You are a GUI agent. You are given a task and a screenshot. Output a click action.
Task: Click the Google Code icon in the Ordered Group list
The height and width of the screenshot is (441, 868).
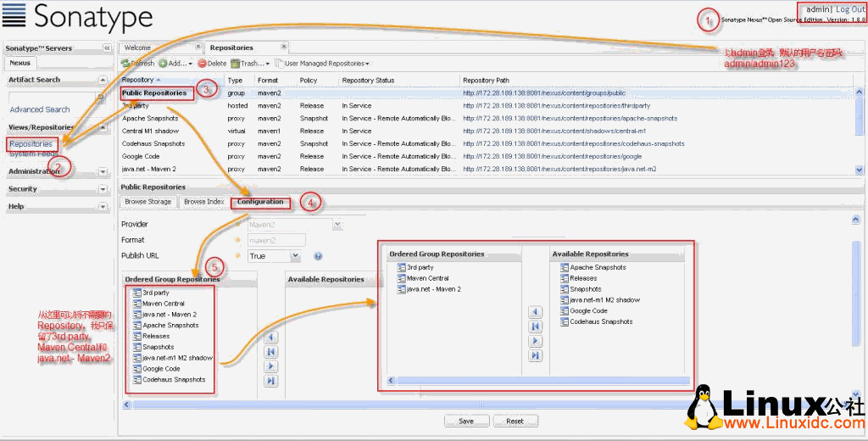pyautogui.click(x=136, y=369)
